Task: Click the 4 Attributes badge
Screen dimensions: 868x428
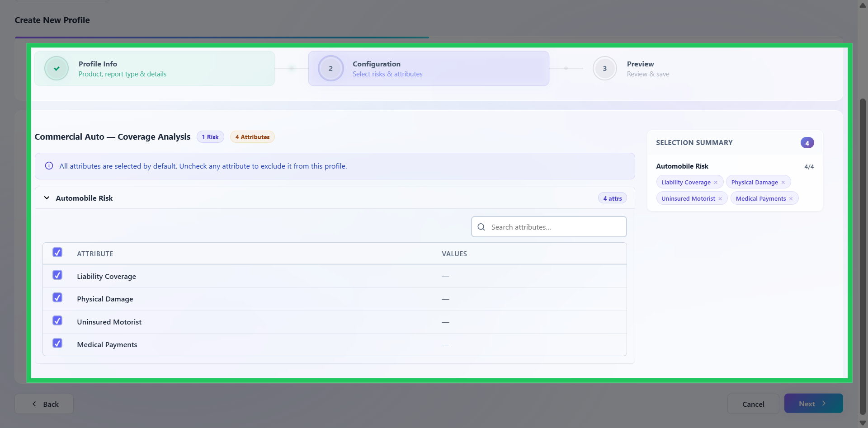Action: [x=252, y=137]
